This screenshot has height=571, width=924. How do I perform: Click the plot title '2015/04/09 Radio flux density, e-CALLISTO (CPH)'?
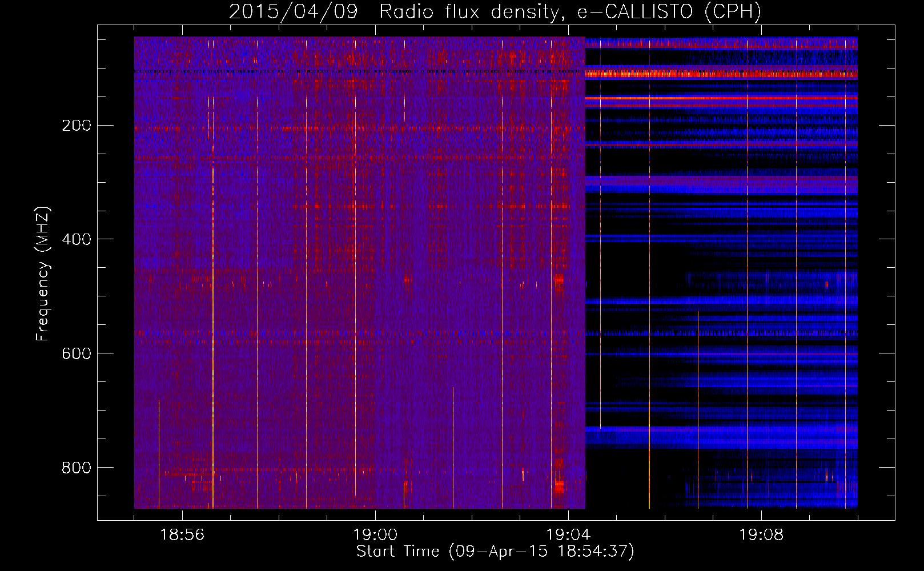[495, 12]
